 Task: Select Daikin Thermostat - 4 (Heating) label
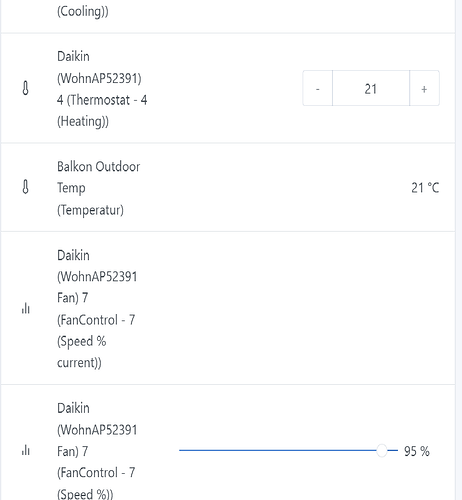(102, 89)
